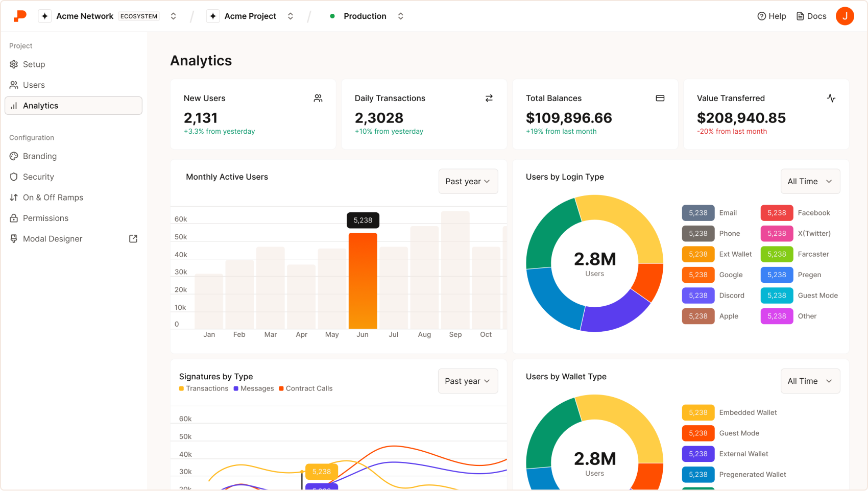
Task: Open the On & Off Ramps page
Action: coord(74,198)
